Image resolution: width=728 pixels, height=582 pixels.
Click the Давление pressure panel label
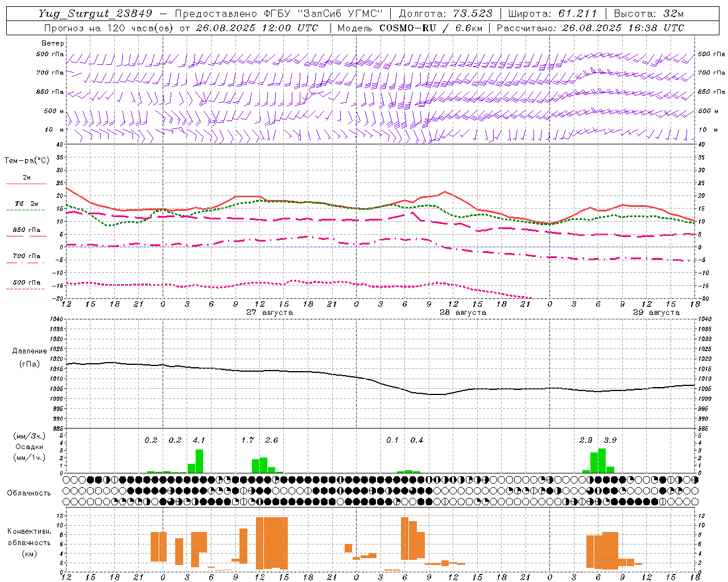click(30, 351)
